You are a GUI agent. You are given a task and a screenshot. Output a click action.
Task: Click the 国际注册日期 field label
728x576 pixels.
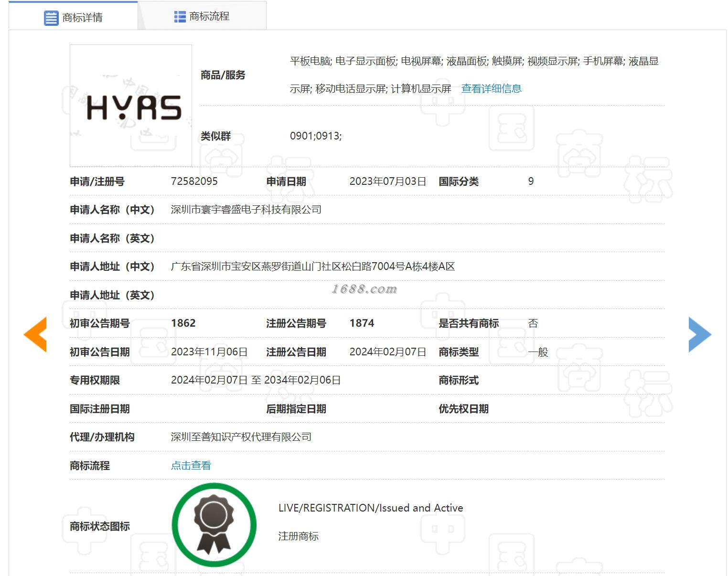tap(99, 409)
